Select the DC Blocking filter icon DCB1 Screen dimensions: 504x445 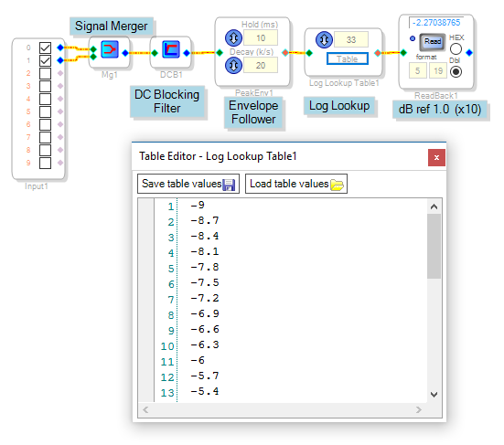pos(171,49)
